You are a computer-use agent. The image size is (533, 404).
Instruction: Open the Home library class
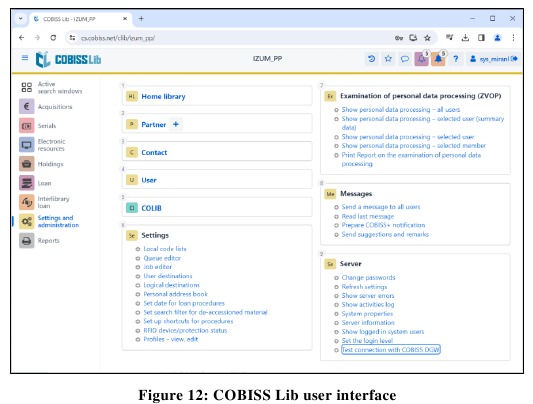click(x=163, y=96)
